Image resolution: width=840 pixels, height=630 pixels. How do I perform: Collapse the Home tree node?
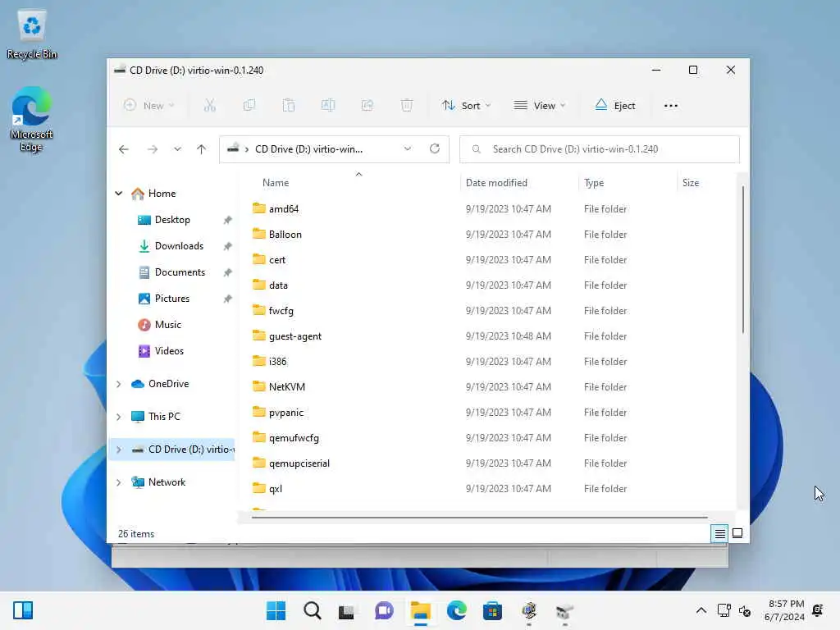(x=119, y=194)
